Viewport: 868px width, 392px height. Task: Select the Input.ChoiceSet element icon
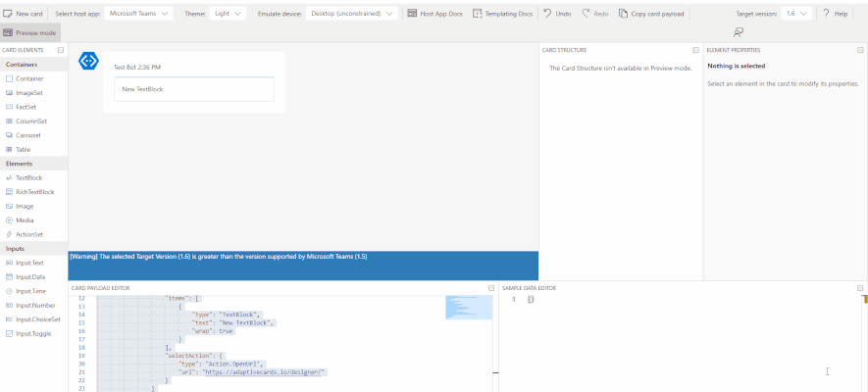tap(9, 319)
